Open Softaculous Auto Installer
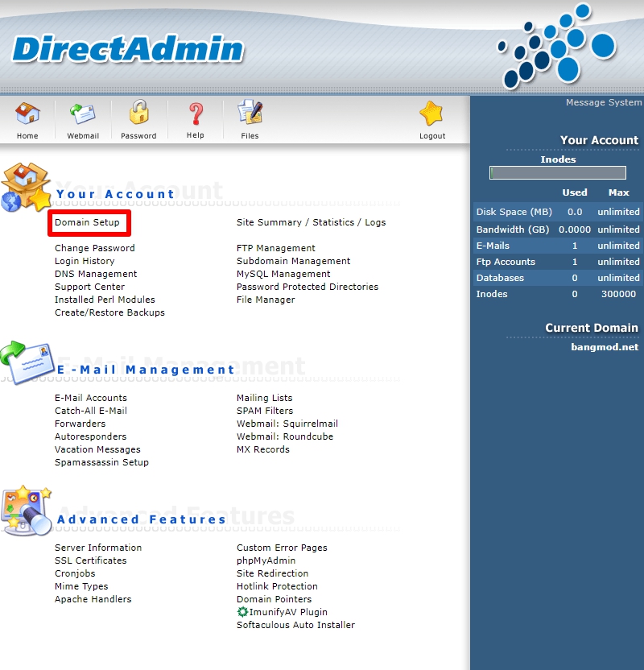The image size is (644, 670). tap(295, 624)
